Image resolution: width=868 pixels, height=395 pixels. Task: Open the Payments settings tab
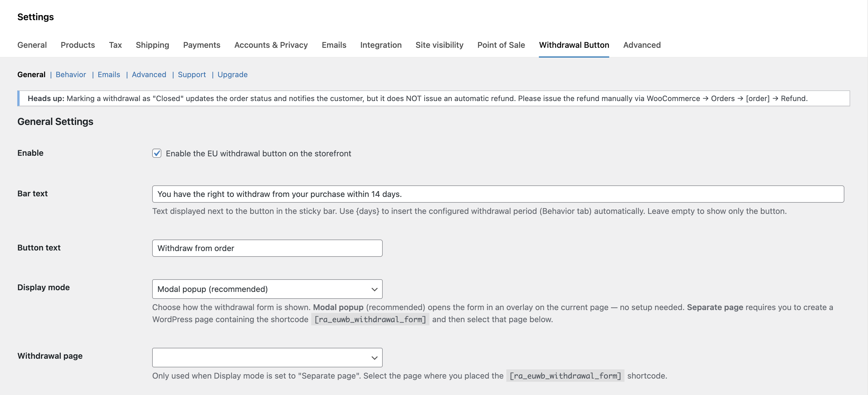point(201,45)
